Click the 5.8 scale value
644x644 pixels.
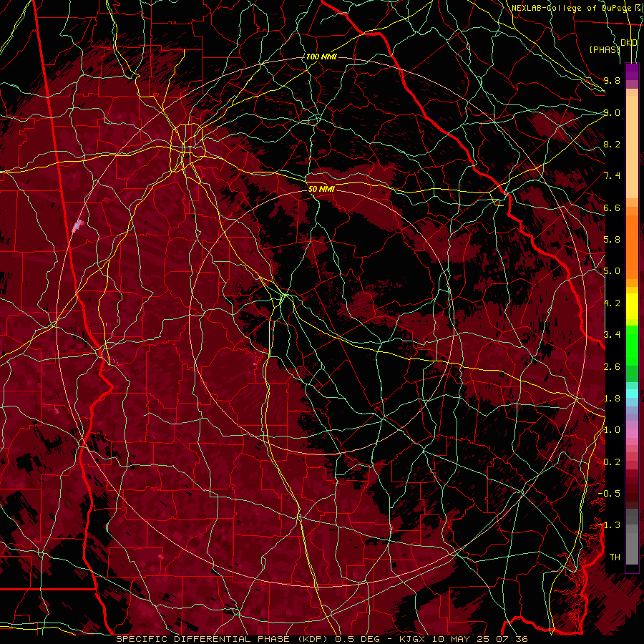click(612, 240)
